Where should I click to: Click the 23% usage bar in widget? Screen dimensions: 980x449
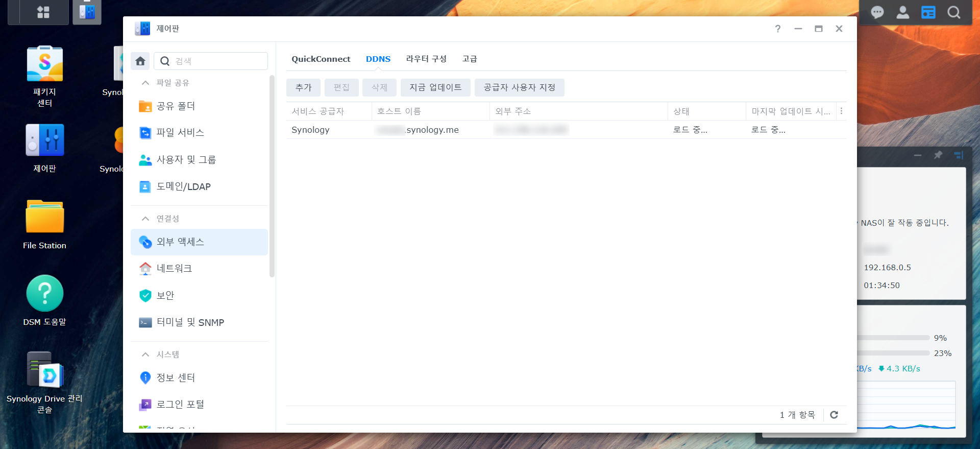click(x=893, y=353)
